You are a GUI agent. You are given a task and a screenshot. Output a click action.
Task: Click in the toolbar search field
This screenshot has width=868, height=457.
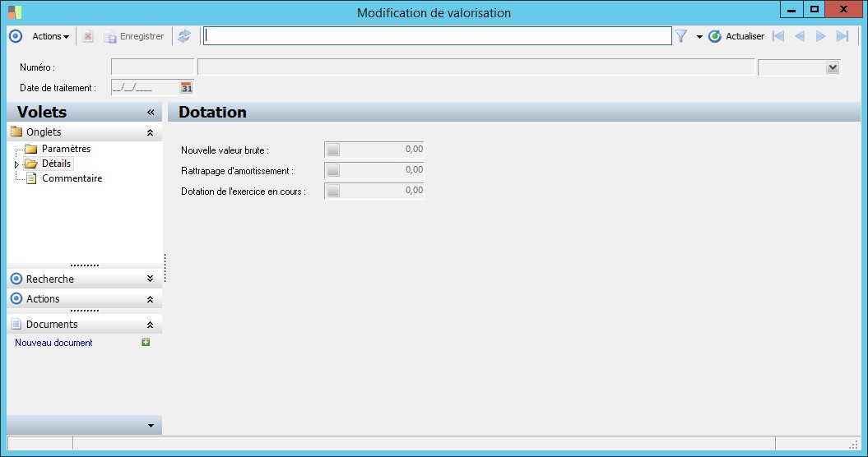[438, 36]
